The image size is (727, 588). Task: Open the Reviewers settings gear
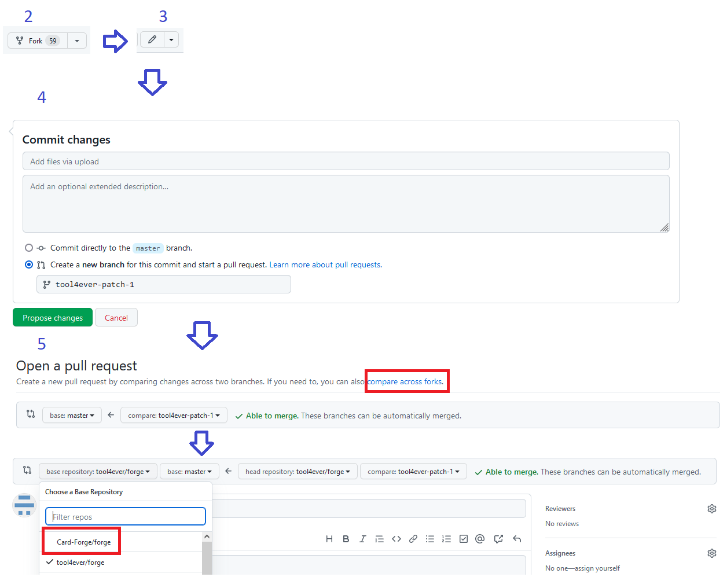click(712, 508)
